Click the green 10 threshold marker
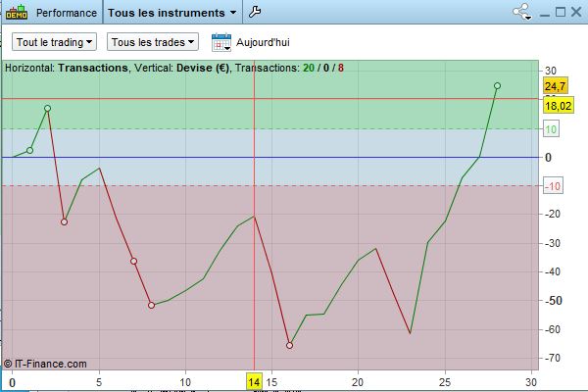 pyautogui.click(x=551, y=129)
